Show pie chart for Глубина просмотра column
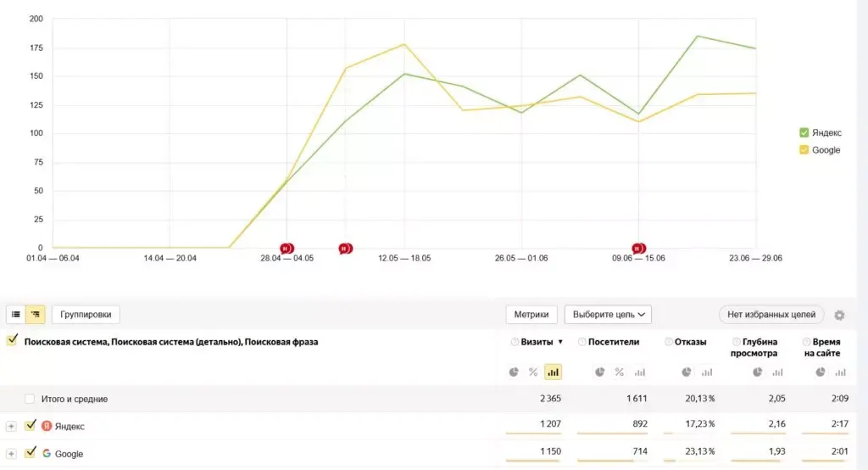This screenshot has width=868, height=470. click(x=757, y=372)
